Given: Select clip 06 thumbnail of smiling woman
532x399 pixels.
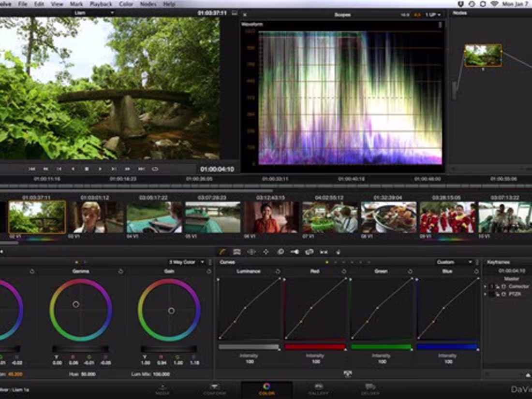Looking at the screenshot, I should click(x=271, y=217).
